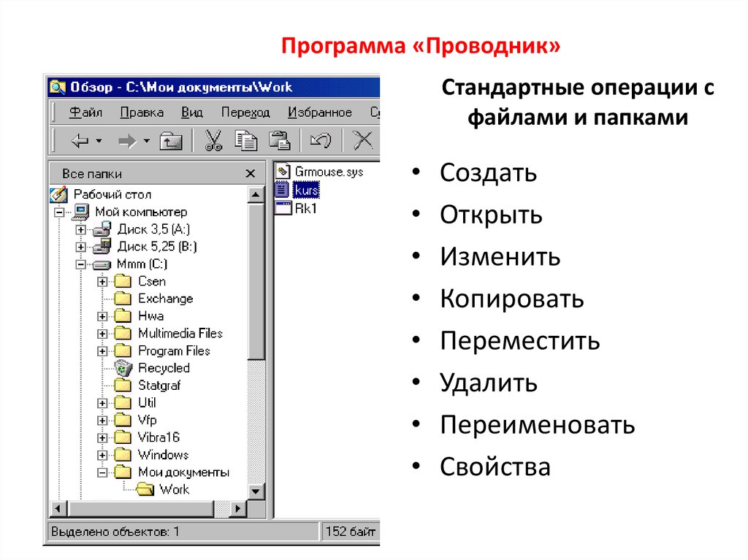Screen dimensions: 748x560
Task: Click the horizontal scrollbar thumb in tree
Action: [140, 508]
